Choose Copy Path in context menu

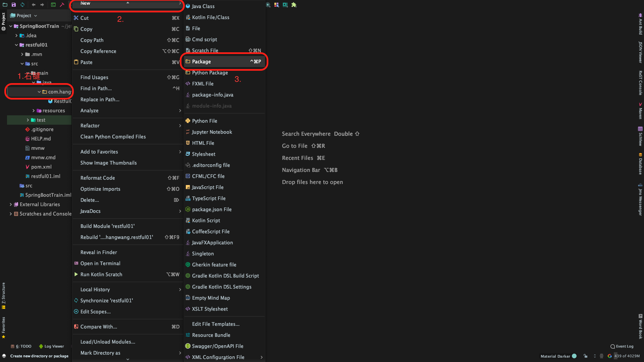pos(92,40)
